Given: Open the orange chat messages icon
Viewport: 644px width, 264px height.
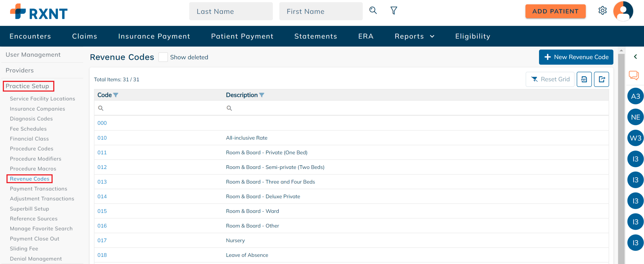Looking at the screenshot, I should pyautogui.click(x=634, y=75).
